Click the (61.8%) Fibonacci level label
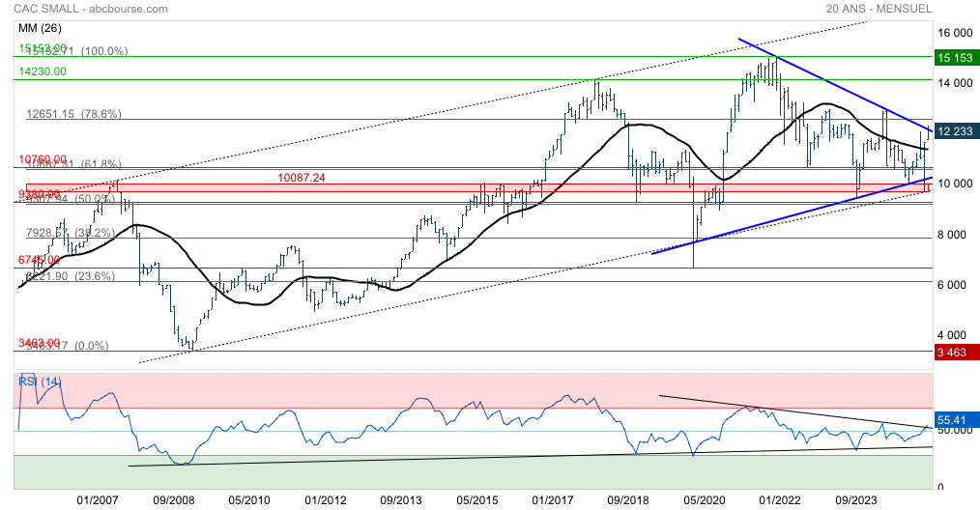 (x=101, y=165)
